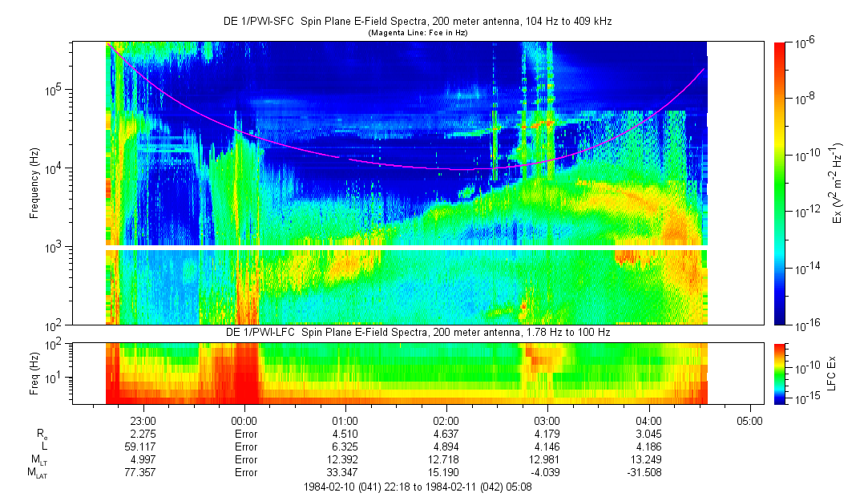The width and height of the screenshot is (868, 497).
Task: Click the date range text at bottom
Action: pos(417,487)
